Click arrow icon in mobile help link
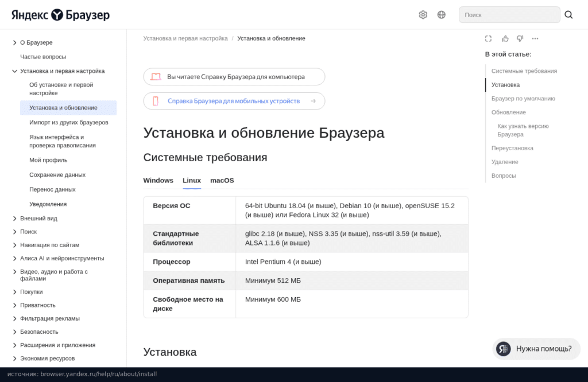Screen dimensions: 588x382 click(x=313, y=101)
